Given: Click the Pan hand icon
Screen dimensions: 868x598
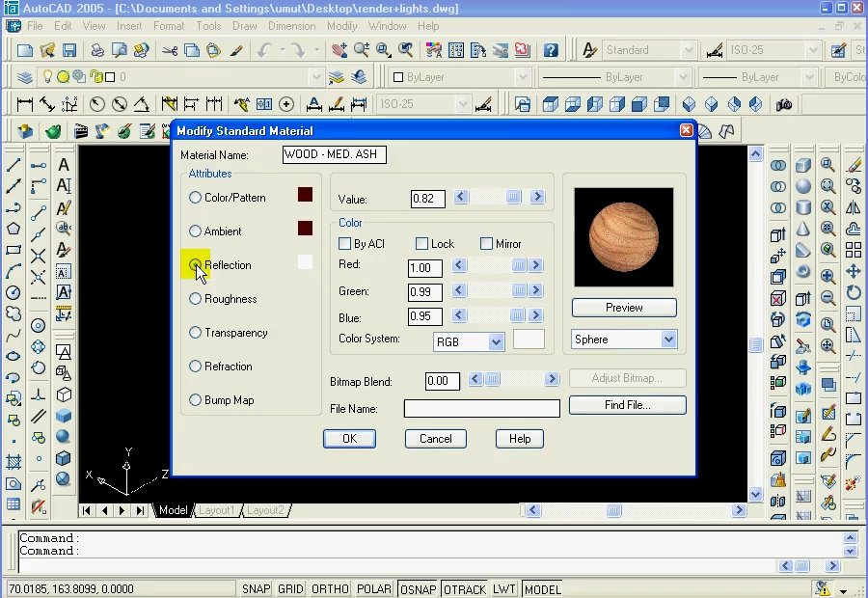Looking at the screenshot, I should click(x=339, y=50).
